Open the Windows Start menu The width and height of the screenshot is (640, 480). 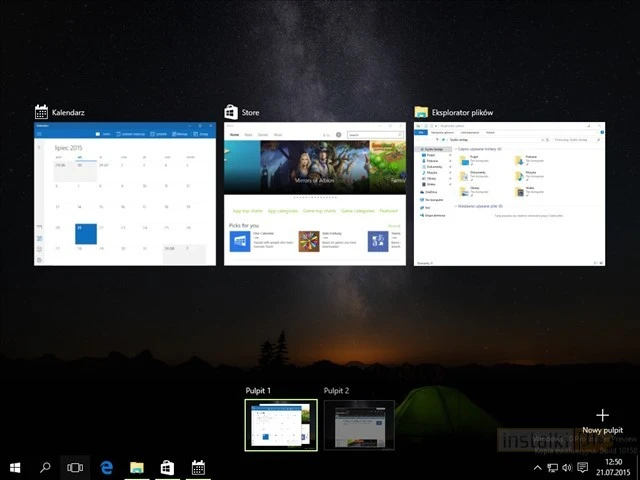15,467
